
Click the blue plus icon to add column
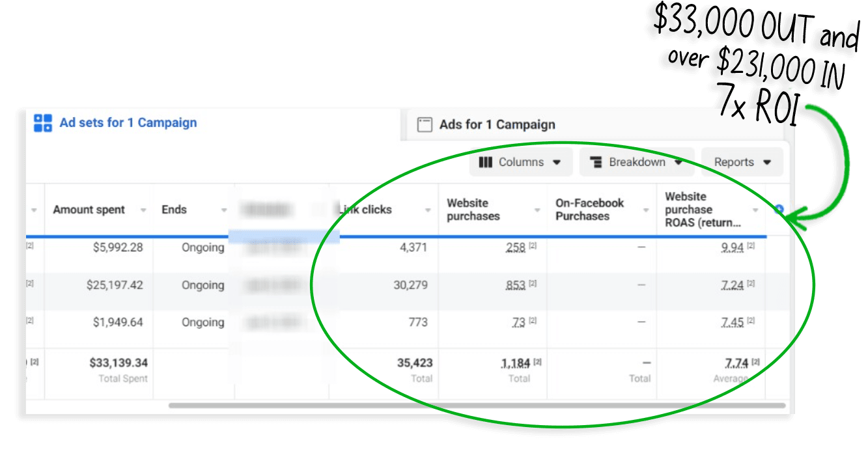[x=779, y=210]
